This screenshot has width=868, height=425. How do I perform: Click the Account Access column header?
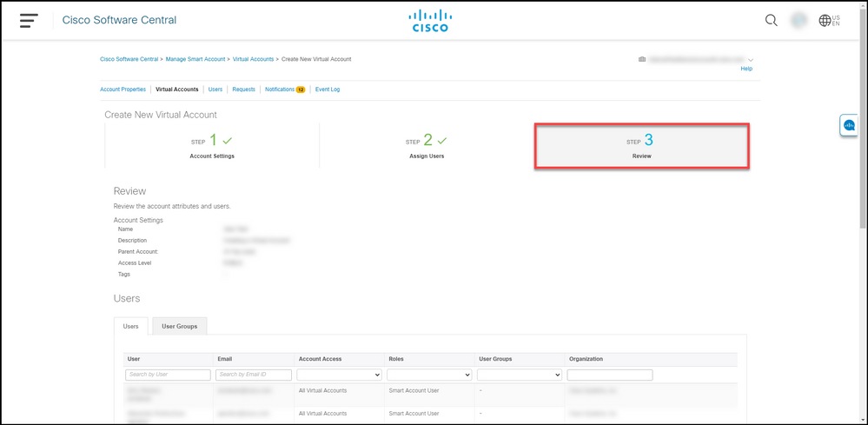(320, 359)
